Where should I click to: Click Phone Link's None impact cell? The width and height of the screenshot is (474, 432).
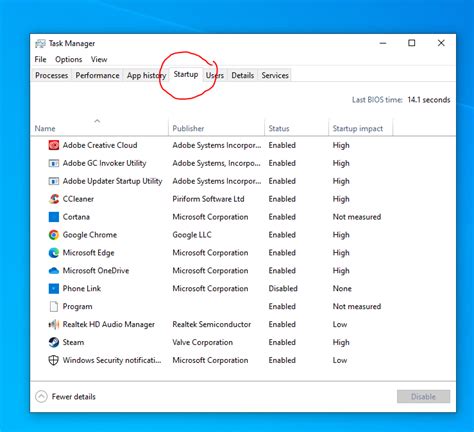tap(342, 289)
